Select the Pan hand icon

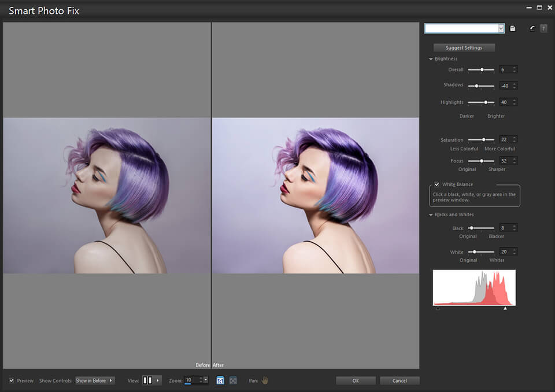265,380
